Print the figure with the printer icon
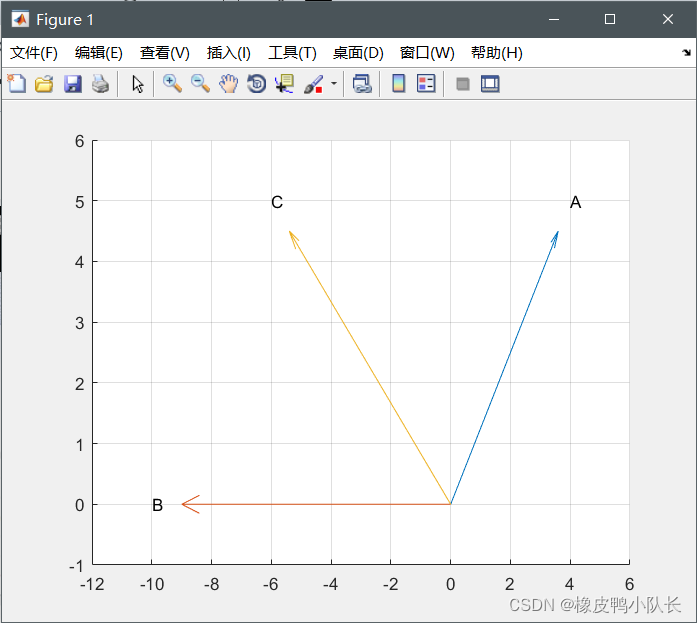This screenshot has height=623, width=697. 100,84
